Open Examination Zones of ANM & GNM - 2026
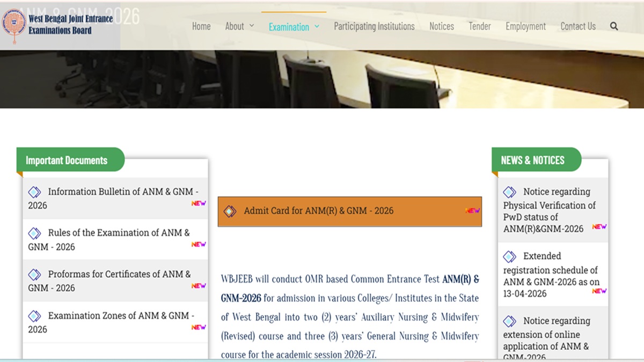This screenshot has height=362, width=644. coord(111,322)
